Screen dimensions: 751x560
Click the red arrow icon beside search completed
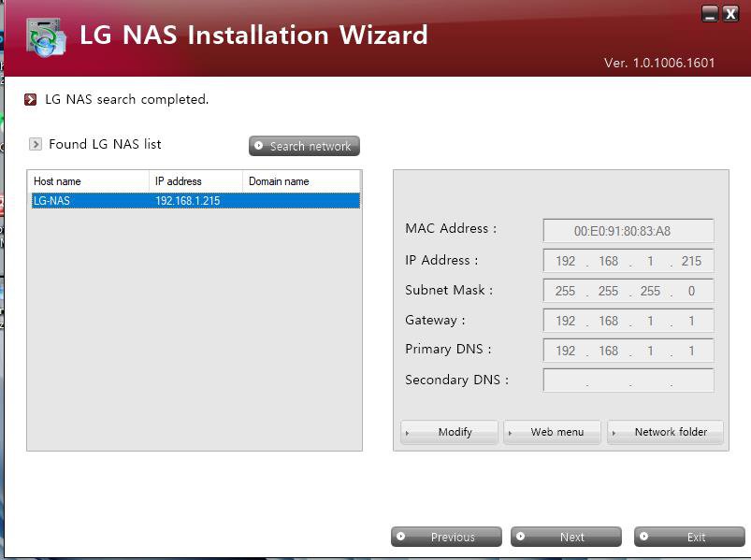point(30,99)
